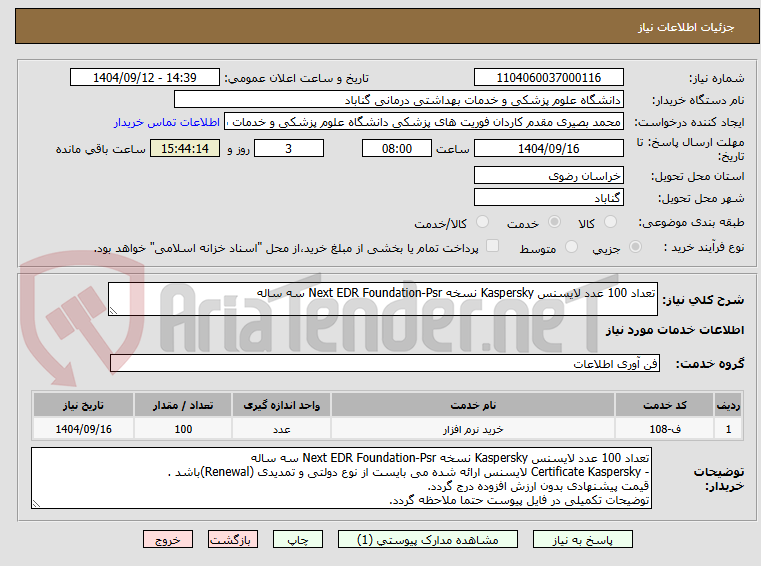The height and width of the screenshot is (566, 761).
Task: Click the بازگشت back button
Action: [x=232, y=539]
